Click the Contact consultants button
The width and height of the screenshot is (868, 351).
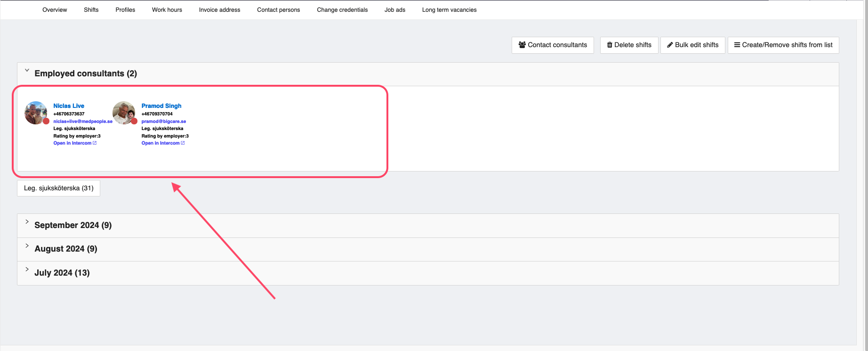pyautogui.click(x=553, y=45)
